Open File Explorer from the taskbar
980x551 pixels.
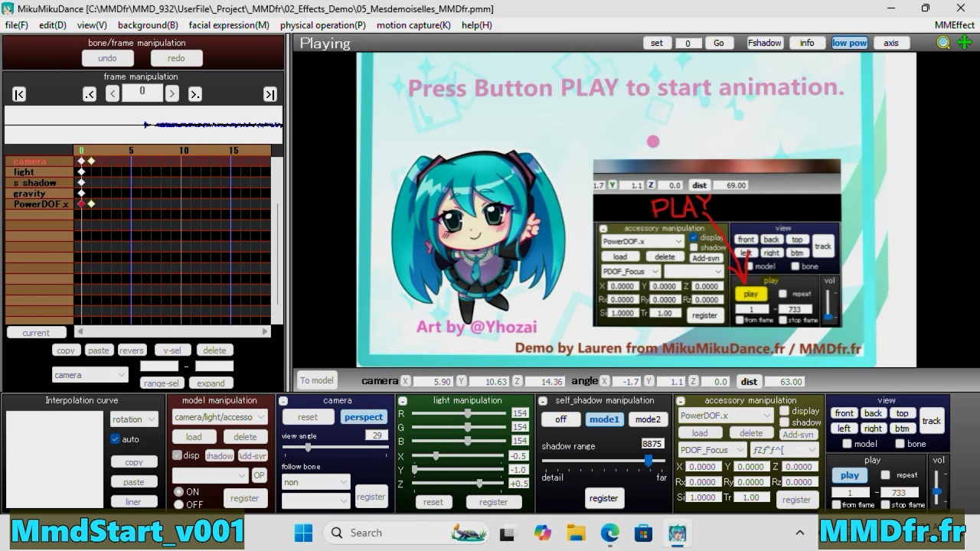576,533
